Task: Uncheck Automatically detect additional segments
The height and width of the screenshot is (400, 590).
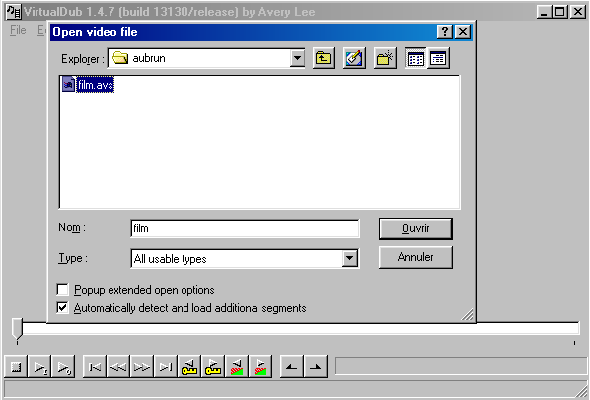Action: pos(62,308)
